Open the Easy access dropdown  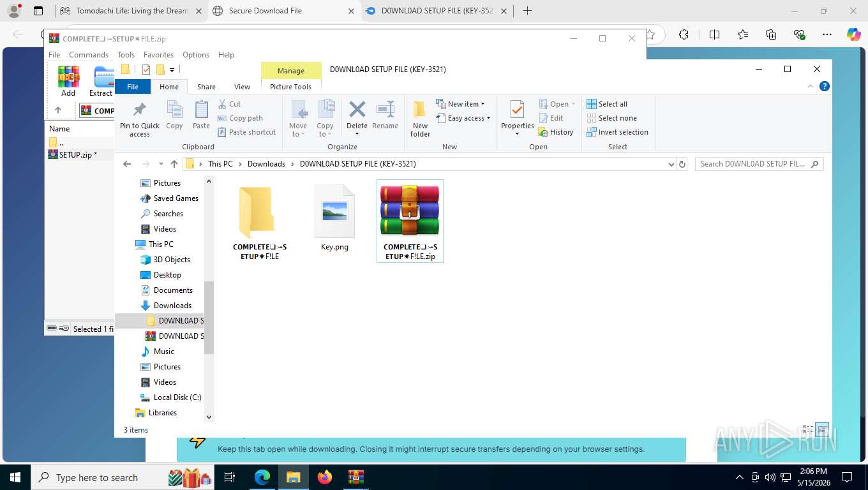tap(463, 118)
